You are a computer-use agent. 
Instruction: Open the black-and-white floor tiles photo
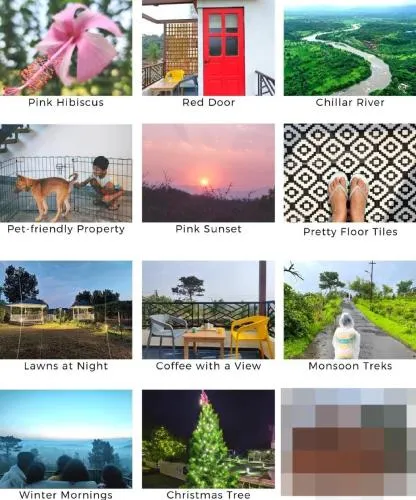coord(350,173)
